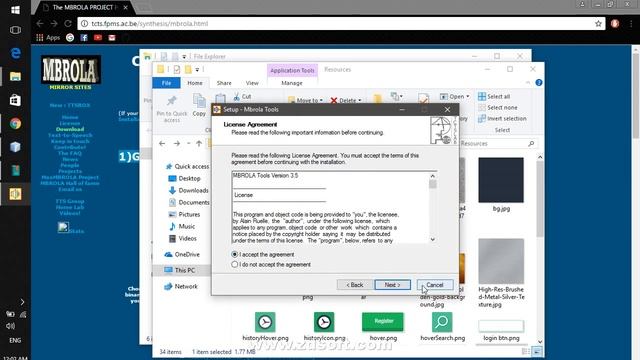Collapse the ribbon with the chevron
This screenshot has width=640, height=360.
click(528, 82)
